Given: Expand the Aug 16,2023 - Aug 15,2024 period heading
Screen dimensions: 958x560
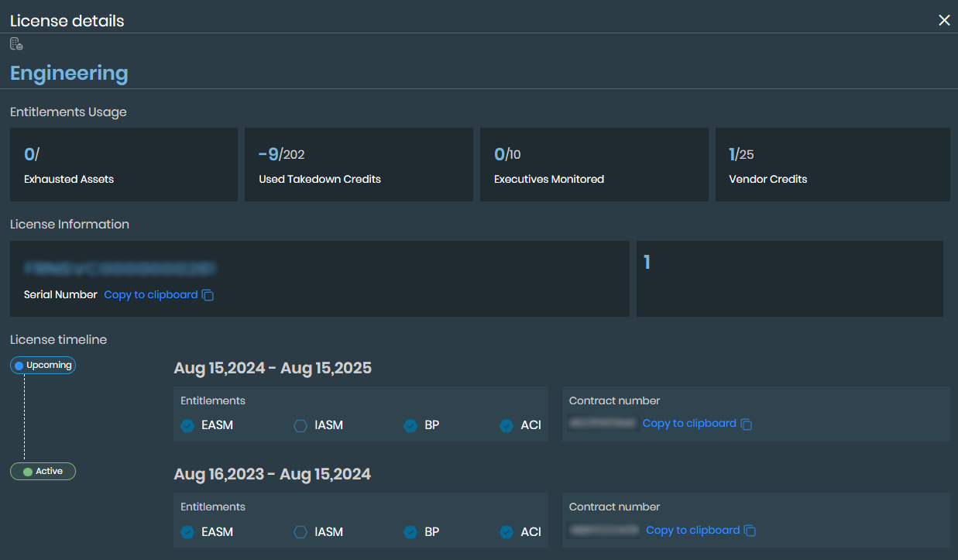Looking at the screenshot, I should [273, 474].
